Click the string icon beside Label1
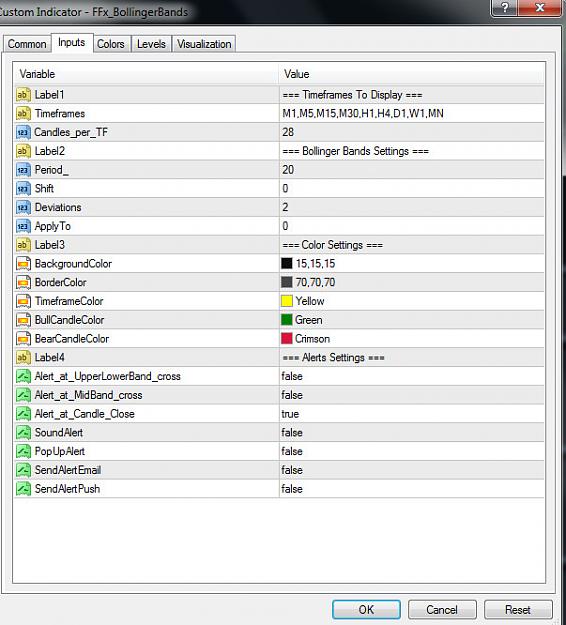Image resolution: width=566 pixels, height=625 pixels. pos(23,95)
